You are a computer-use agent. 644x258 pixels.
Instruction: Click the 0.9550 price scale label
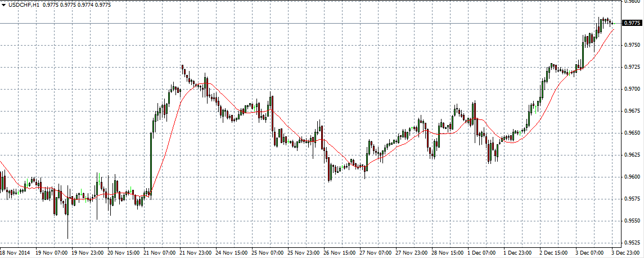click(632, 221)
